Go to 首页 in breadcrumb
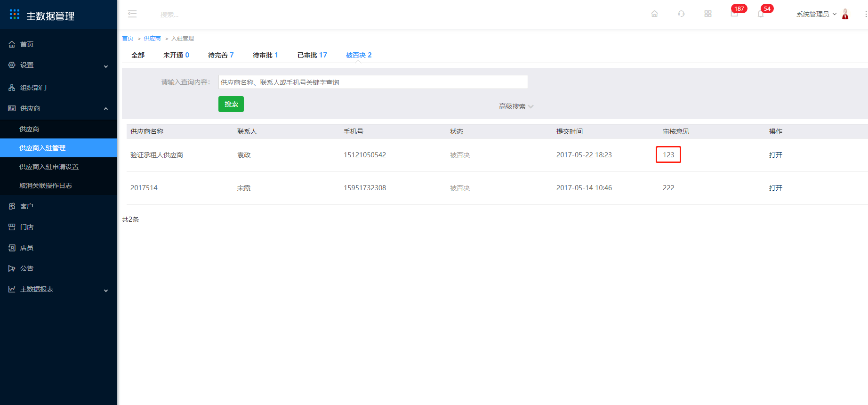Screen dimensions: 868x405 click(128, 39)
